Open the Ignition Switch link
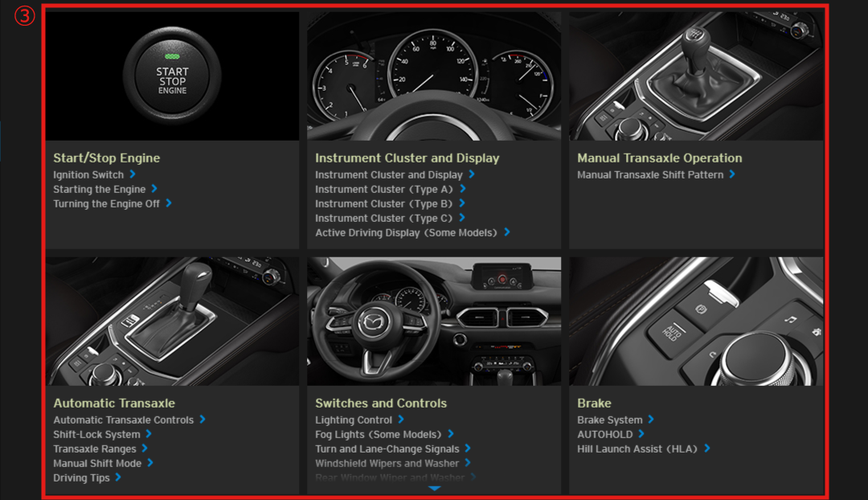868x500 pixels. [x=88, y=175]
